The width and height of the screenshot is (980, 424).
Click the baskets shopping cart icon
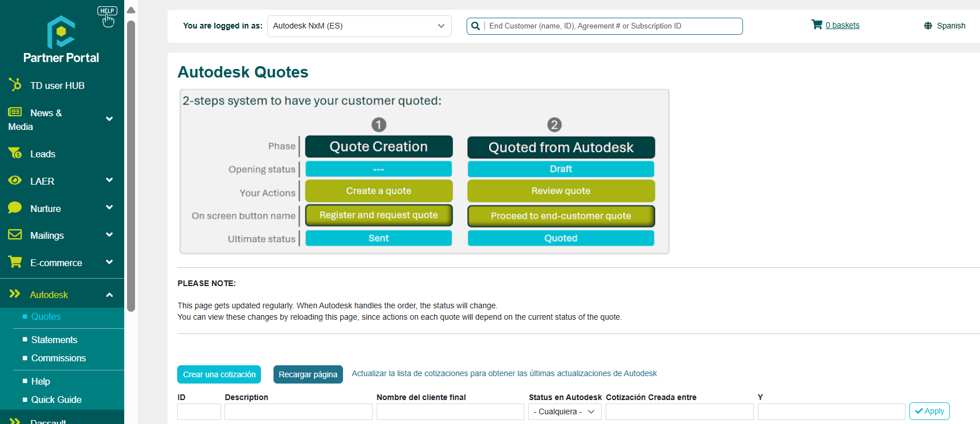click(816, 25)
